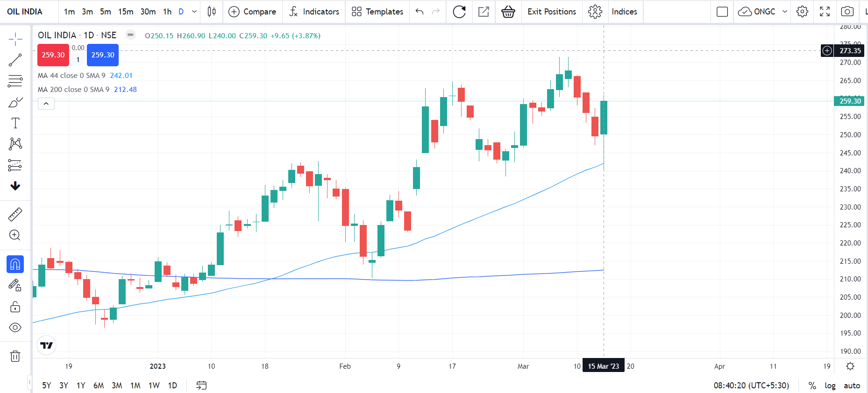Select the trend line drawing tool
This screenshot has width=868, height=393.
[x=15, y=60]
